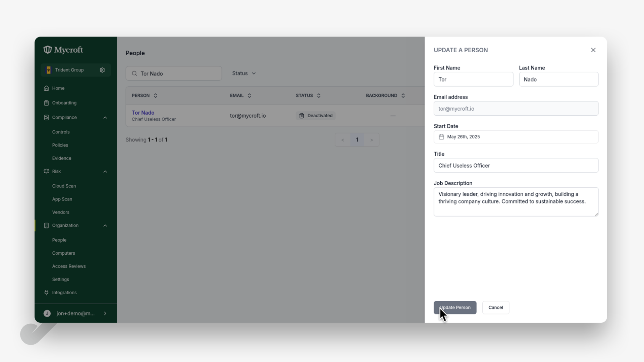This screenshot has width=644, height=362.
Task: Open Cloud Scan under Risk
Action: [64, 186]
